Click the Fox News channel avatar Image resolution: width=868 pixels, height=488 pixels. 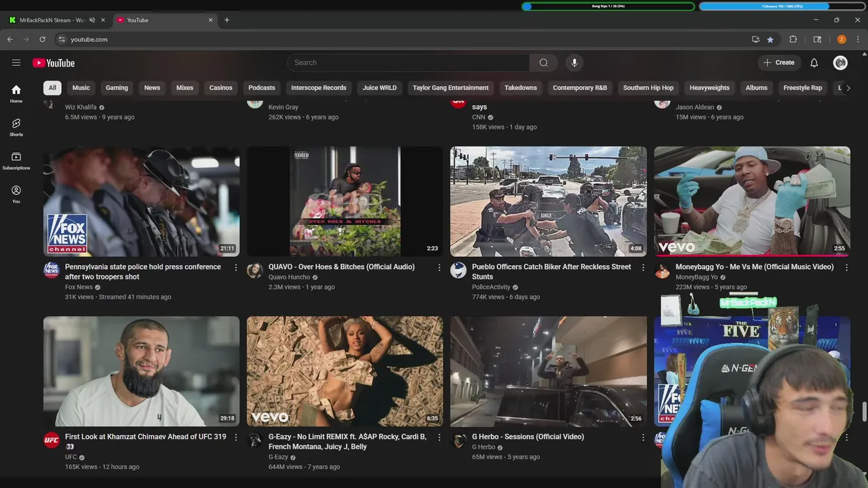pyautogui.click(x=52, y=270)
